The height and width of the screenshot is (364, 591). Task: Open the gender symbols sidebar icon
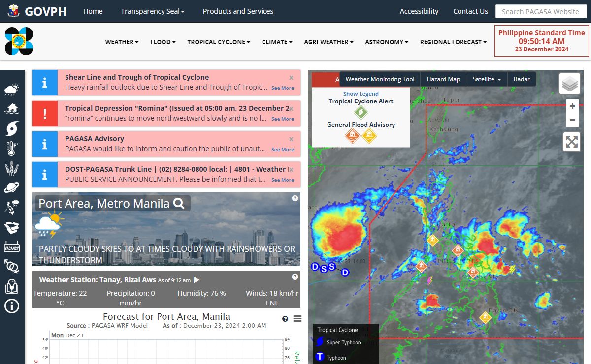12,266
